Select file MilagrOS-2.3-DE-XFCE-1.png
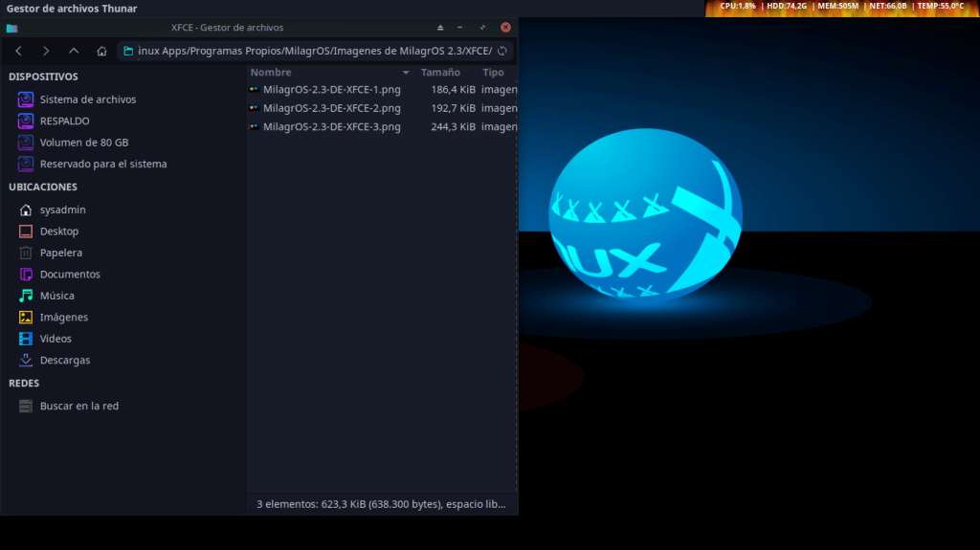The height and width of the screenshot is (550, 980). [331, 90]
